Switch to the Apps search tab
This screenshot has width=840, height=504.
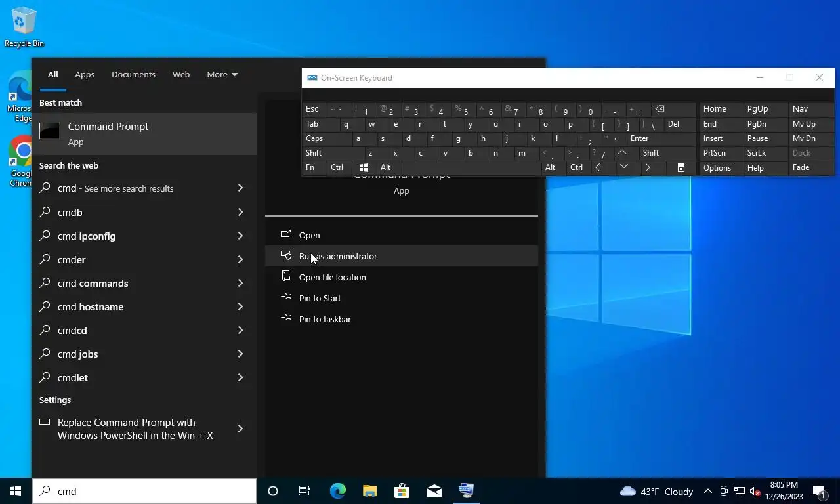85,74
